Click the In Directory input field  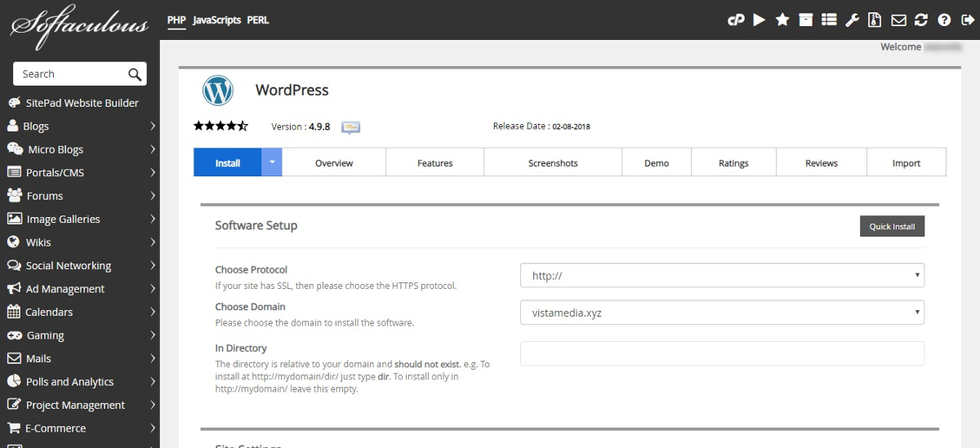722,353
